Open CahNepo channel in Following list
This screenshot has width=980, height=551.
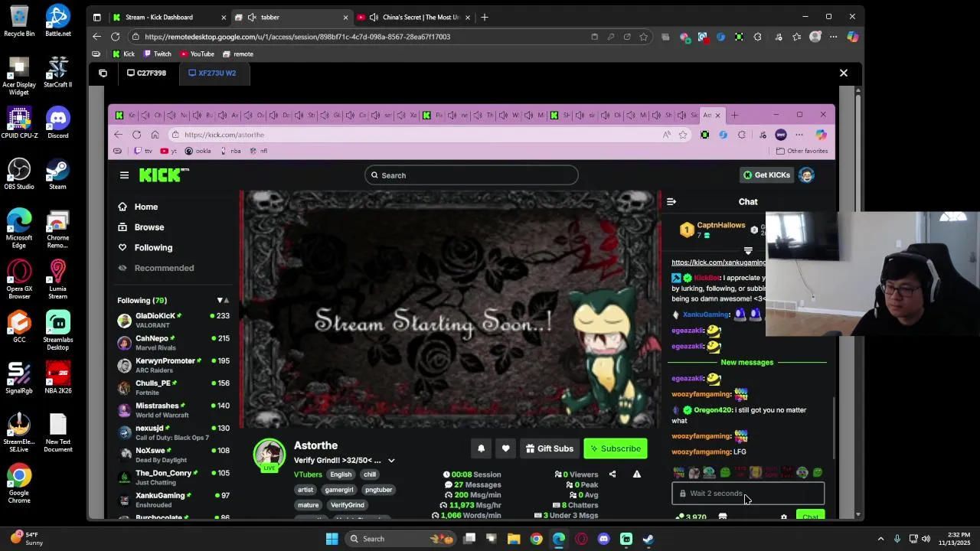coord(174,343)
